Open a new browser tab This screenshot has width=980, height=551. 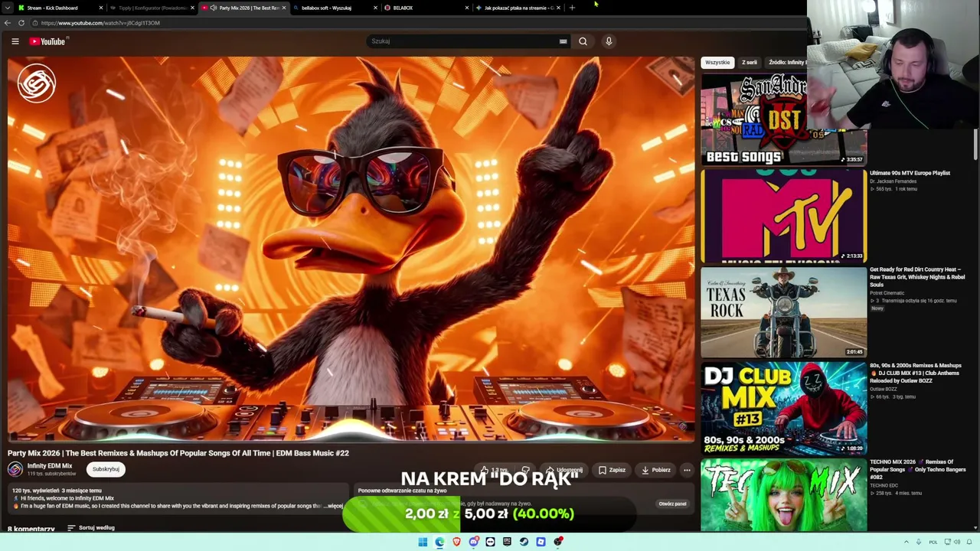click(572, 8)
